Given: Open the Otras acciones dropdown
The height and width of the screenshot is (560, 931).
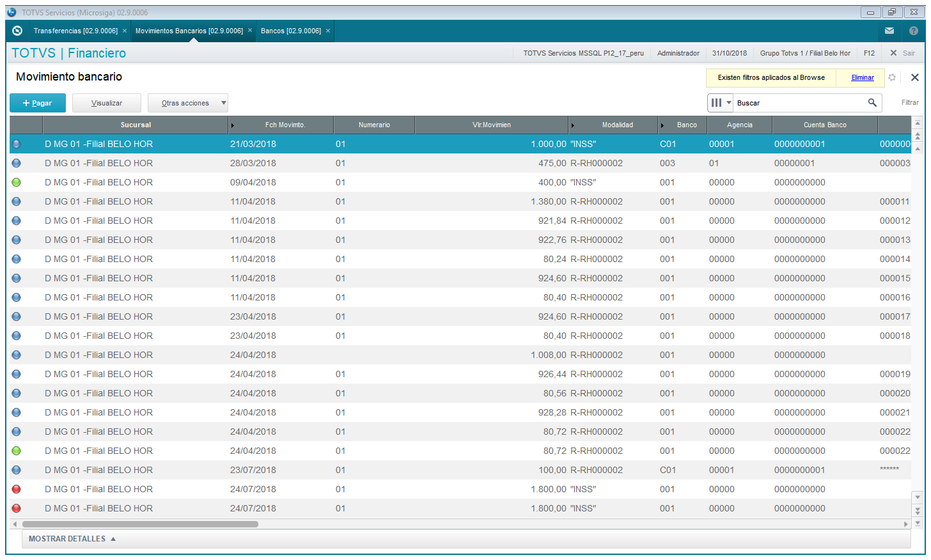Looking at the screenshot, I should 188,103.
